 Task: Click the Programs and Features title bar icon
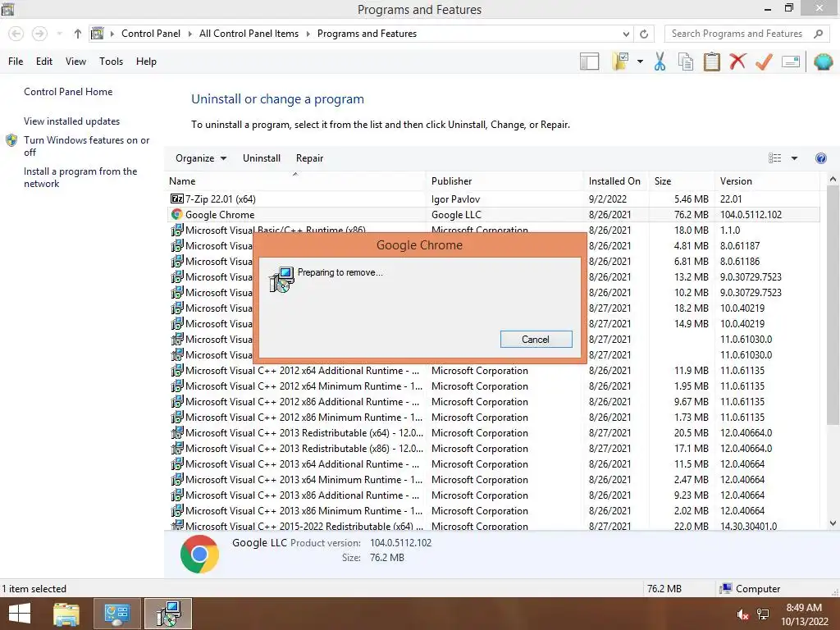[x=8, y=9]
